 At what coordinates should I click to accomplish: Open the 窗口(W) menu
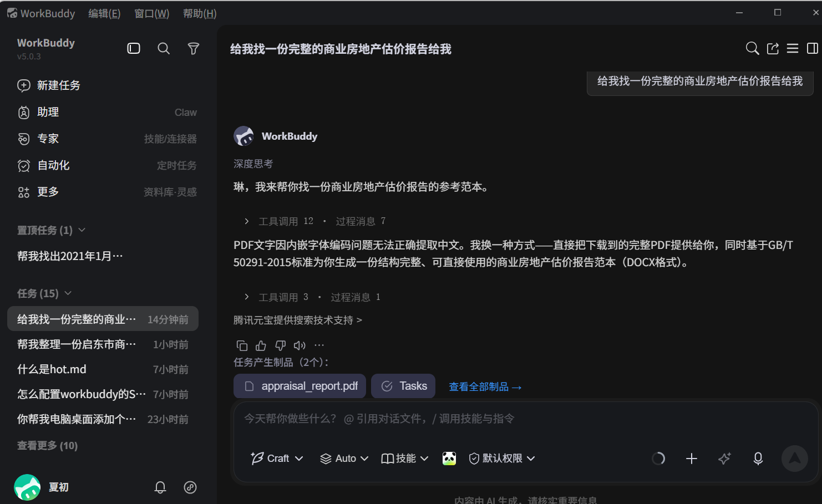pos(152,13)
